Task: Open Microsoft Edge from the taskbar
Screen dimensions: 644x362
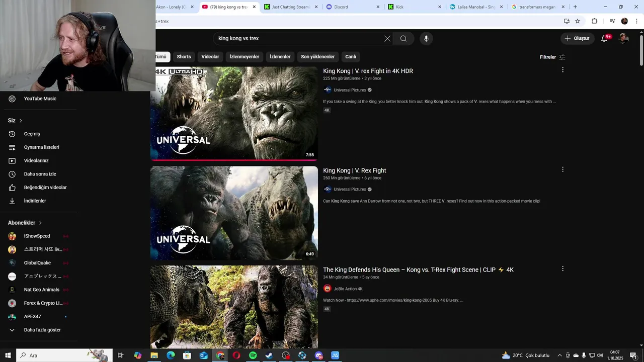Action: point(171,355)
